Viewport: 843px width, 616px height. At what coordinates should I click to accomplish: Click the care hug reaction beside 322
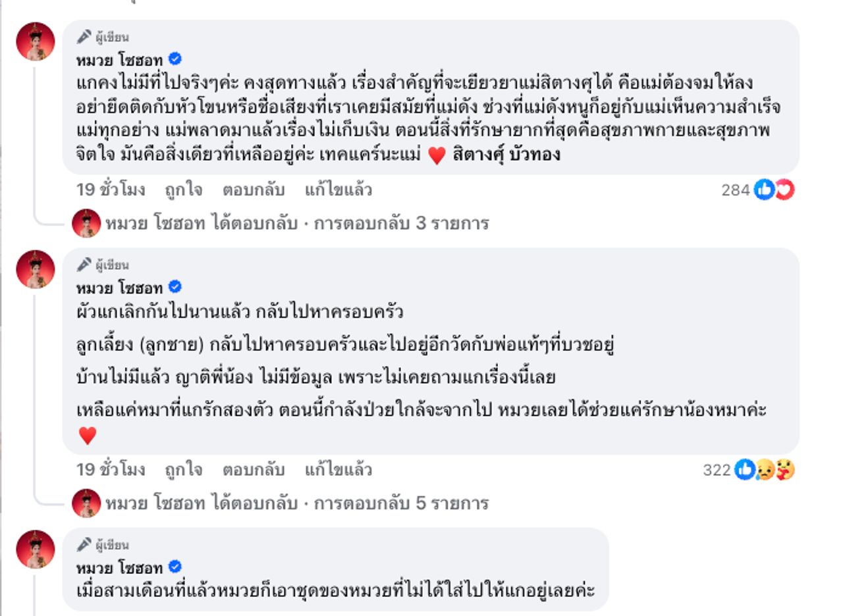click(784, 470)
